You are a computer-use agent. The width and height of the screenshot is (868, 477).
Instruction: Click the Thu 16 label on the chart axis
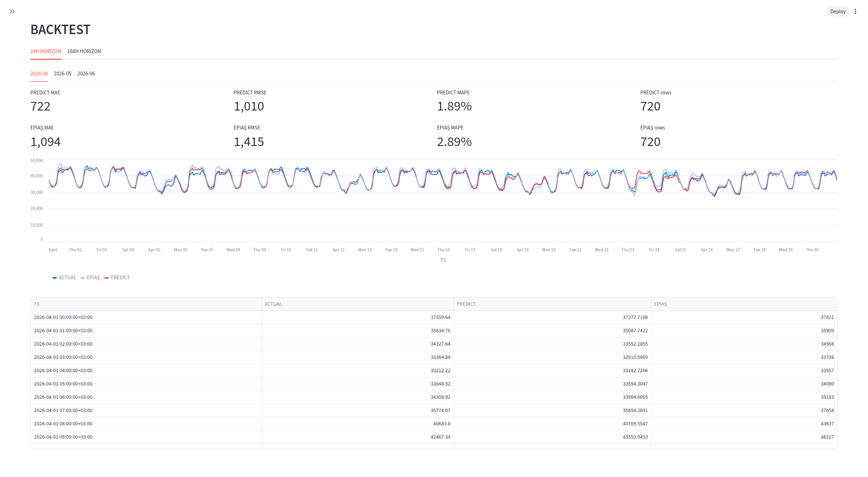[x=443, y=249]
